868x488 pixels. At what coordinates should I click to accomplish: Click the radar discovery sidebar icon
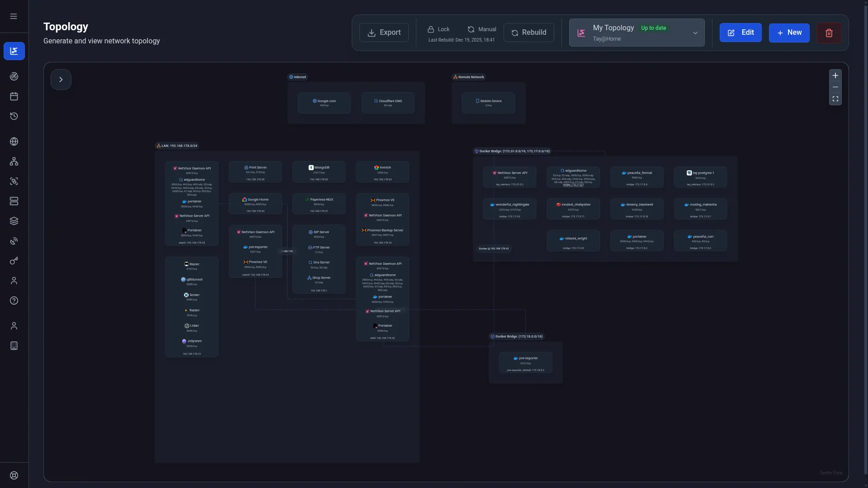point(14,76)
